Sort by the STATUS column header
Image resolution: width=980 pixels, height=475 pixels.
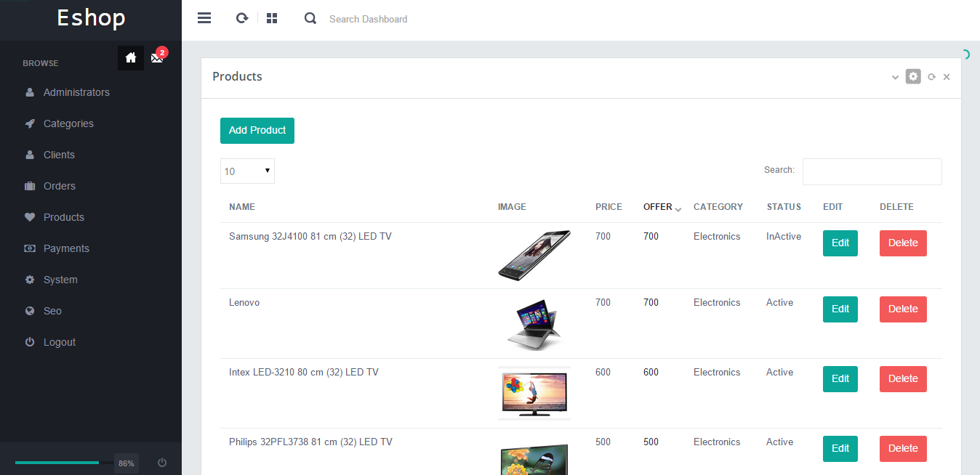pos(784,207)
